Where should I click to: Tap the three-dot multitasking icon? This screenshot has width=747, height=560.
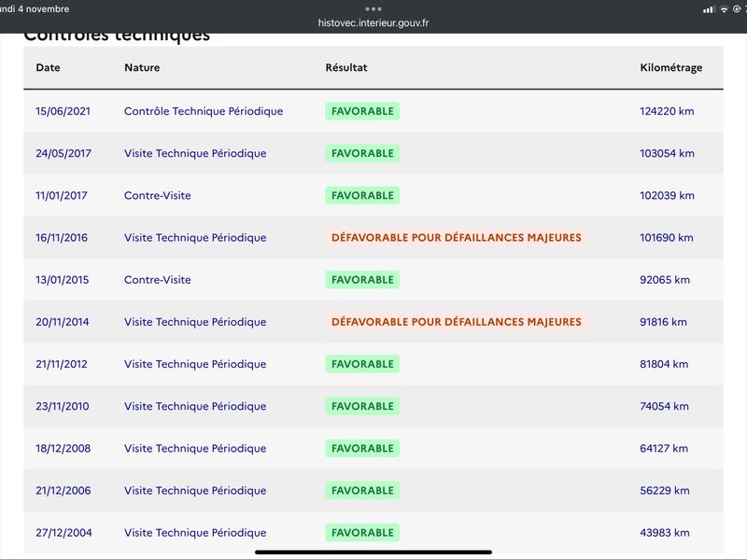point(373,8)
